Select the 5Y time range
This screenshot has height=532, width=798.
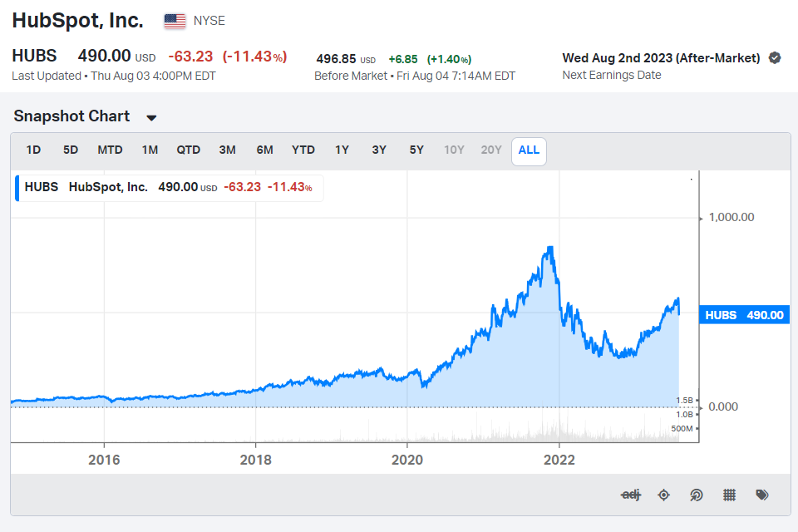(x=416, y=150)
